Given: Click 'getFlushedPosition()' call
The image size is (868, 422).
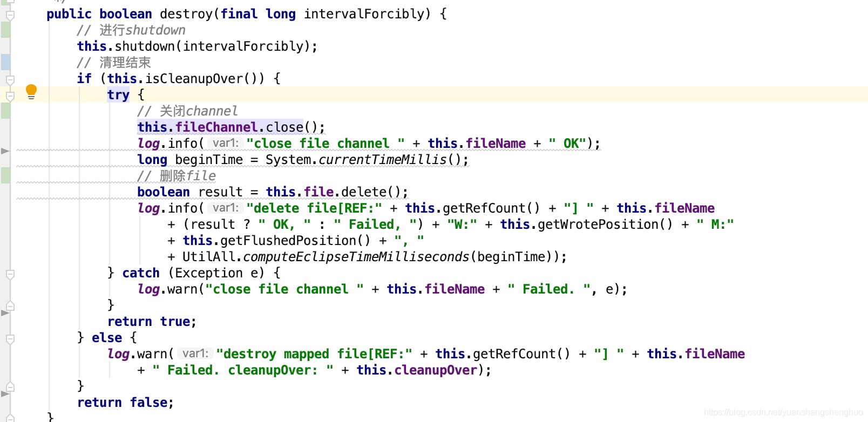Looking at the screenshot, I should 295,241.
